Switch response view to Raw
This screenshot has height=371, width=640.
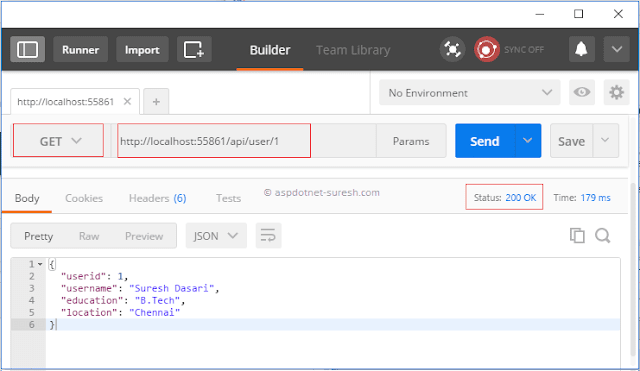[89, 236]
